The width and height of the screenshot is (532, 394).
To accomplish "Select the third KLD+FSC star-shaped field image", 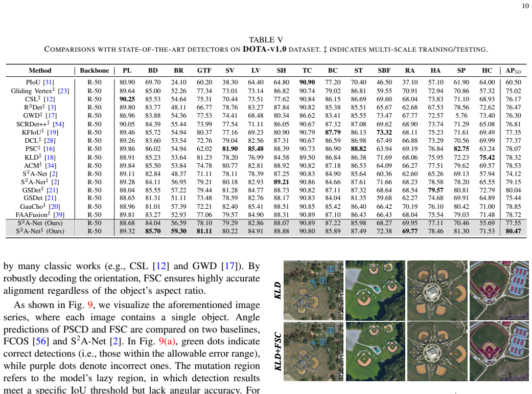I will (x=437, y=352).
